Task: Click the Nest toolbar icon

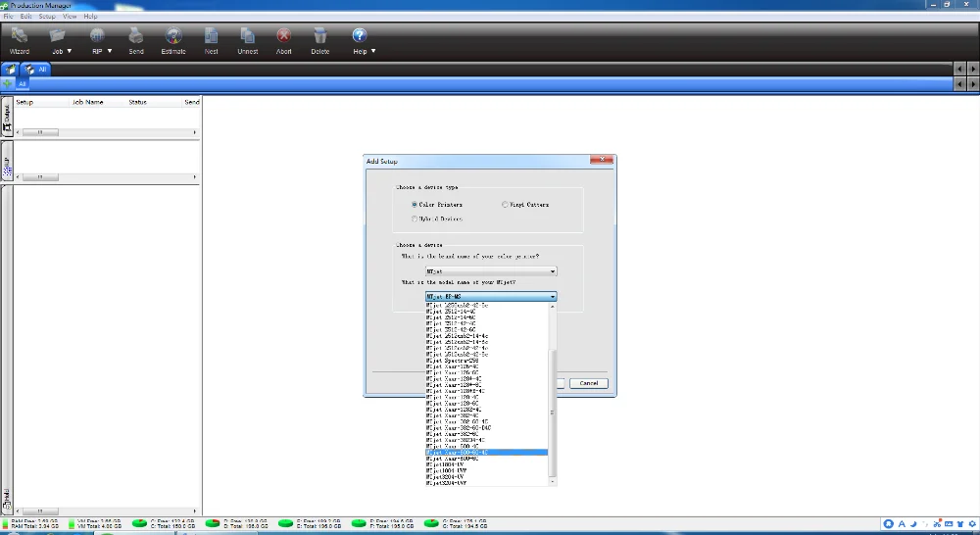Action: pos(212,36)
